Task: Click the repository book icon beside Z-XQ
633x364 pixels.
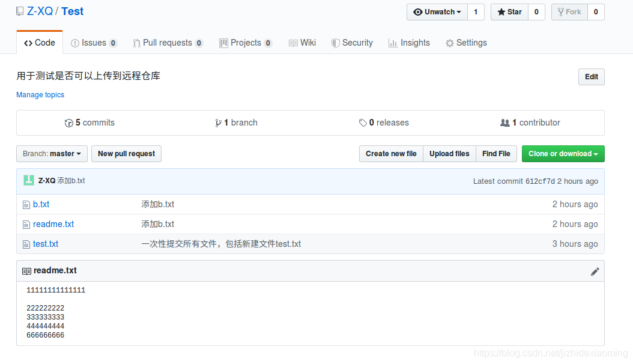Action: [20, 11]
